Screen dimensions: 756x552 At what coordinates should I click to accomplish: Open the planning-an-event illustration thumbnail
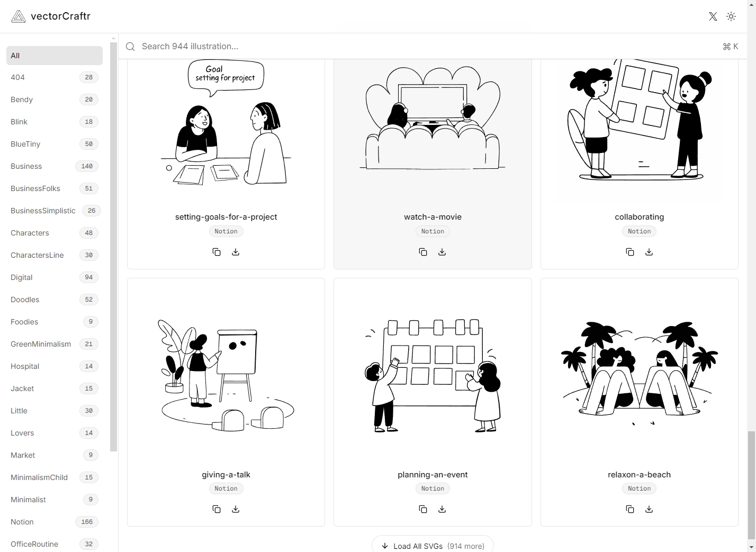tap(433, 376)
